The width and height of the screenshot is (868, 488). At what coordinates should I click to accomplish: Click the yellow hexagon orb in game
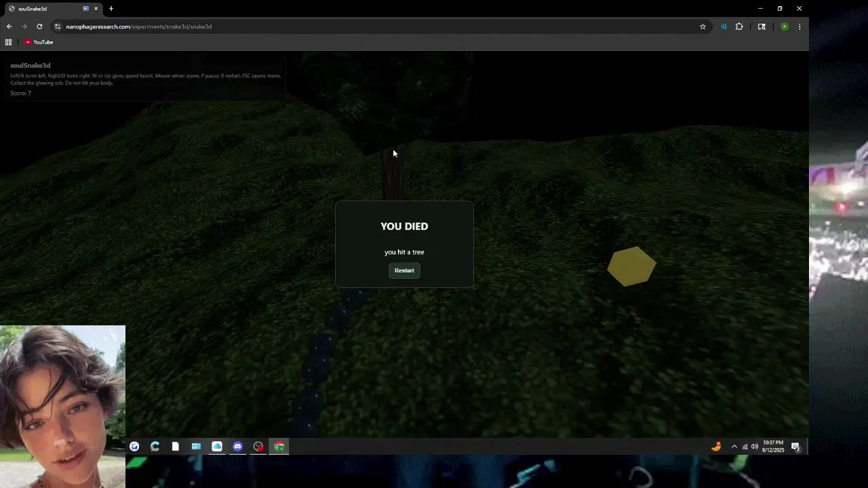point(631,266)
